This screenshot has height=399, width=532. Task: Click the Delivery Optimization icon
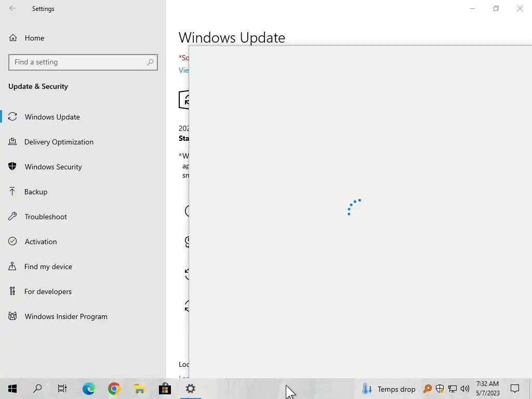12,142
